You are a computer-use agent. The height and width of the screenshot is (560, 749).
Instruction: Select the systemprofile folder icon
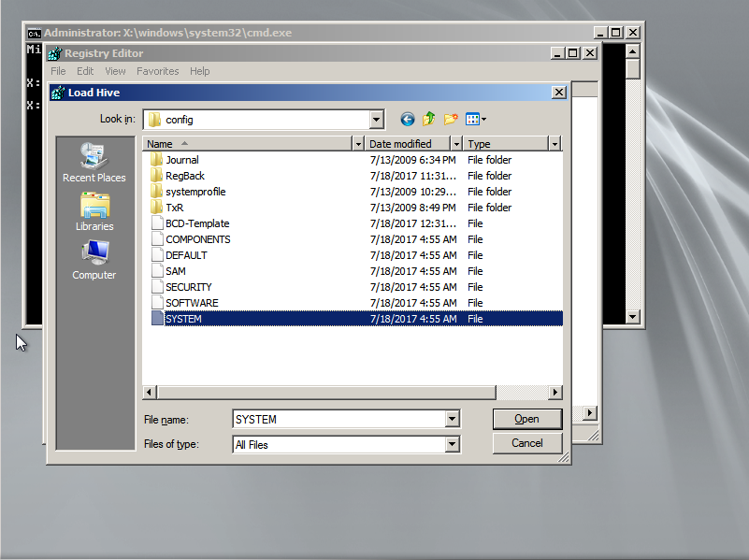156,192
